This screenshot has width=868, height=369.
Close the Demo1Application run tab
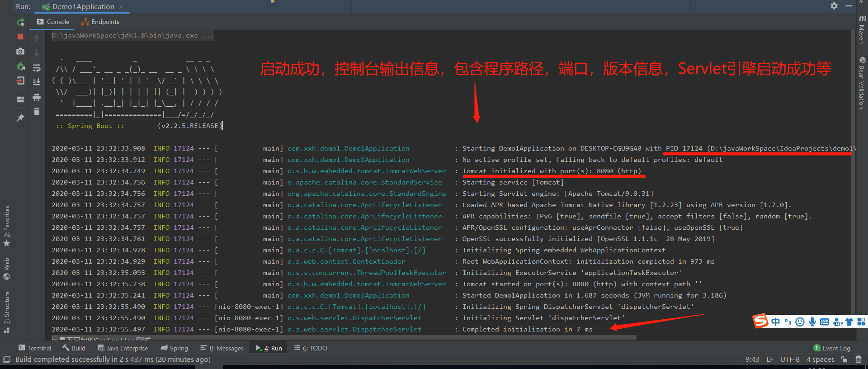pos(121,7)
